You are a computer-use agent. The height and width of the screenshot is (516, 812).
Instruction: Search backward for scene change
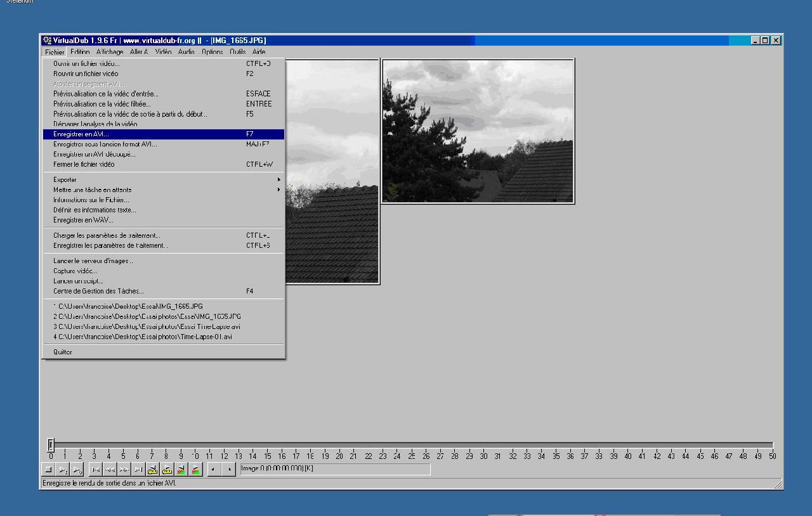(x=181, y=470)
